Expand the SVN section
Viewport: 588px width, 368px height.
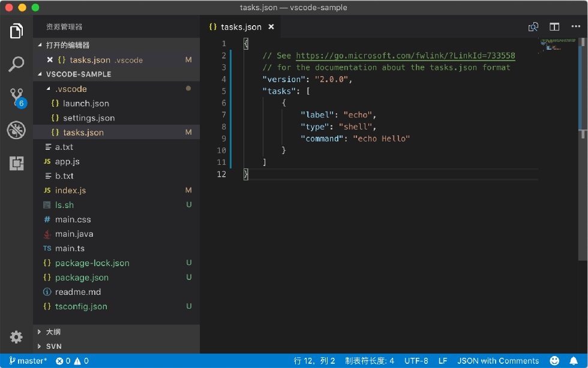116,346
